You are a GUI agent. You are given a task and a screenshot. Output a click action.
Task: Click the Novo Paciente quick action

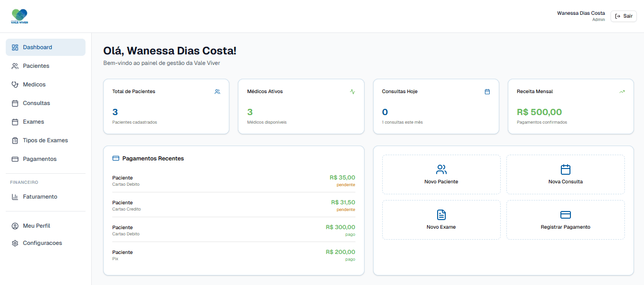(441, 175)
